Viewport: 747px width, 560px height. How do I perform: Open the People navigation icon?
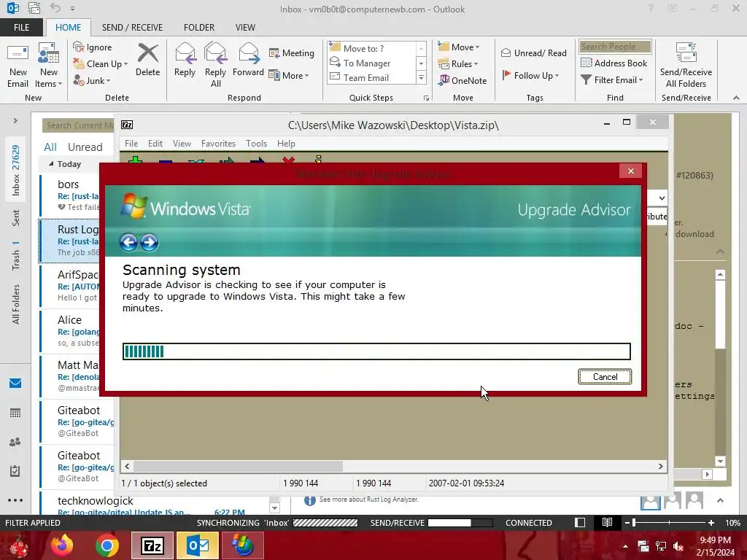(x=15, y=442)
